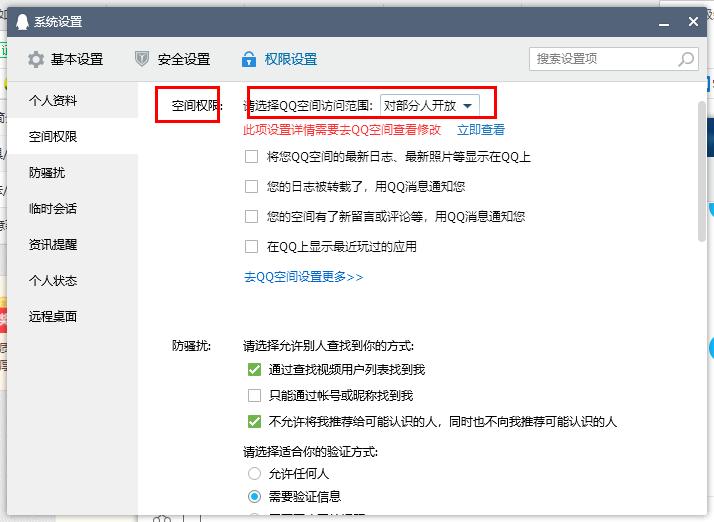
Task: Tick 您的日志被转载了，用QQ消息通知您 checkbox
Action: pyautogui.click(x=251, y=186)
